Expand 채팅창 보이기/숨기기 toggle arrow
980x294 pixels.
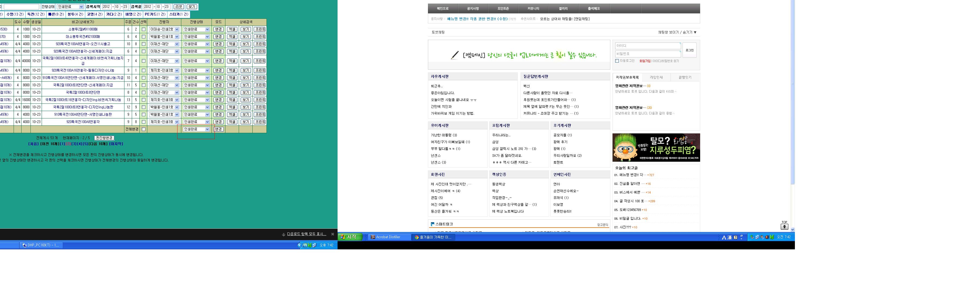[x=695, y=32]
